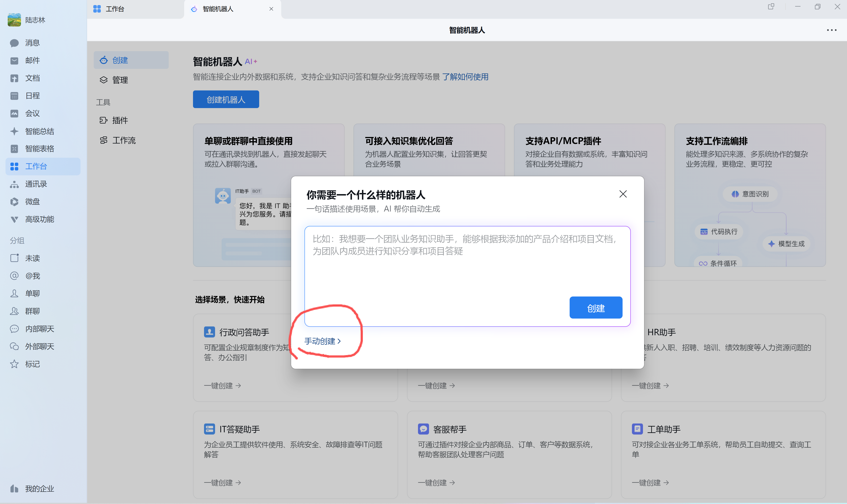
Task: Go to 文档 in the sidebar
Action: (43, 78)
